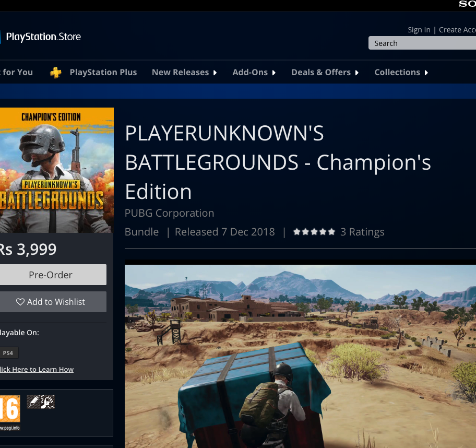Expand the Add-Ons dropdown arrow

click(x=274, y=73)
